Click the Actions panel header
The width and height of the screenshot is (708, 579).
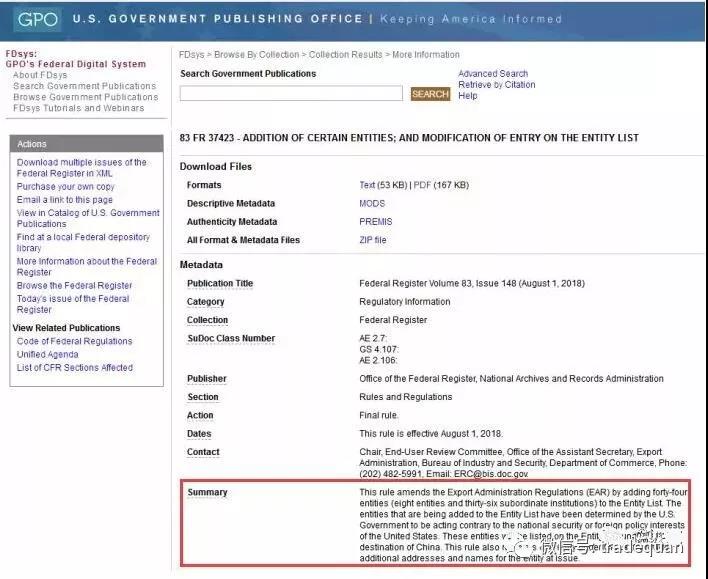[87, 144]
